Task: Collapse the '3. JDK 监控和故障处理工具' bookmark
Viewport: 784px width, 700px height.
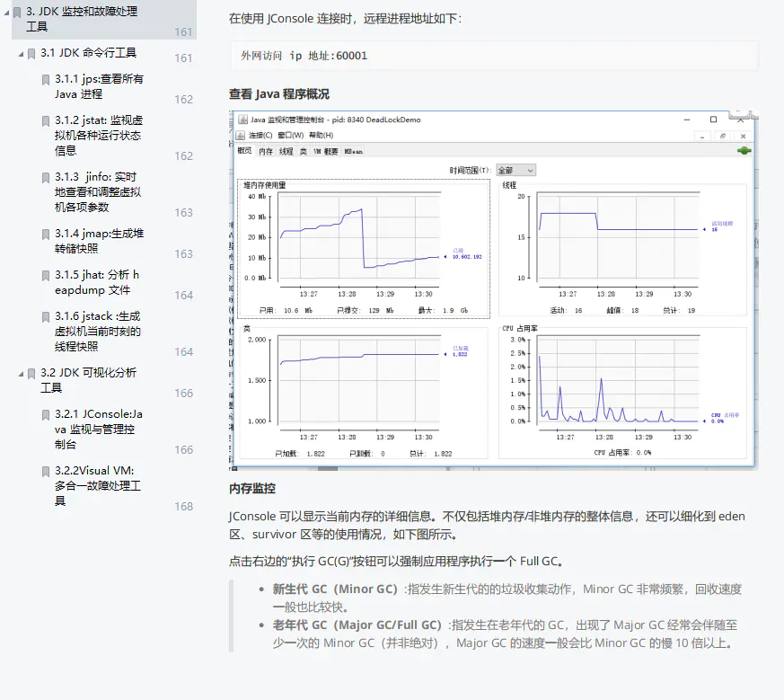Action: (6, 13)
